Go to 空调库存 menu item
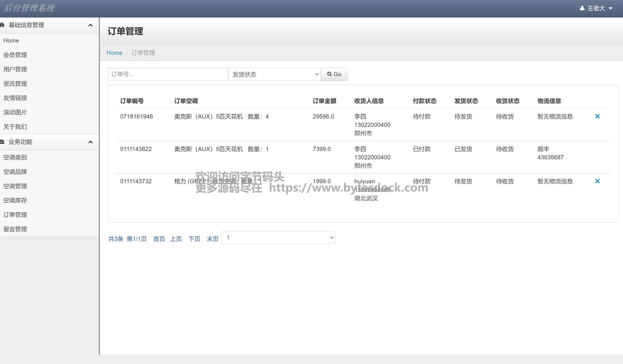Image resolution: width=623 pixels, height=364 pixels. tap(15, 200)
